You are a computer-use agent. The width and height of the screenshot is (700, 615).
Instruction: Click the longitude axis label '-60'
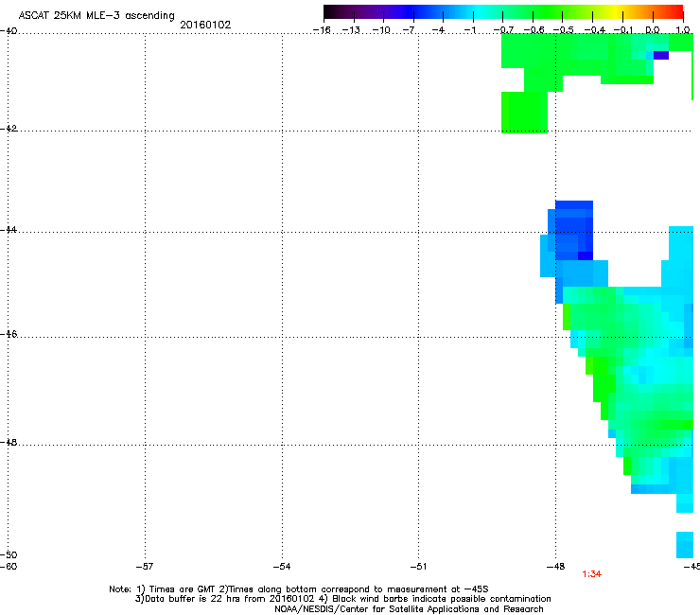click(x=9, y=567)
